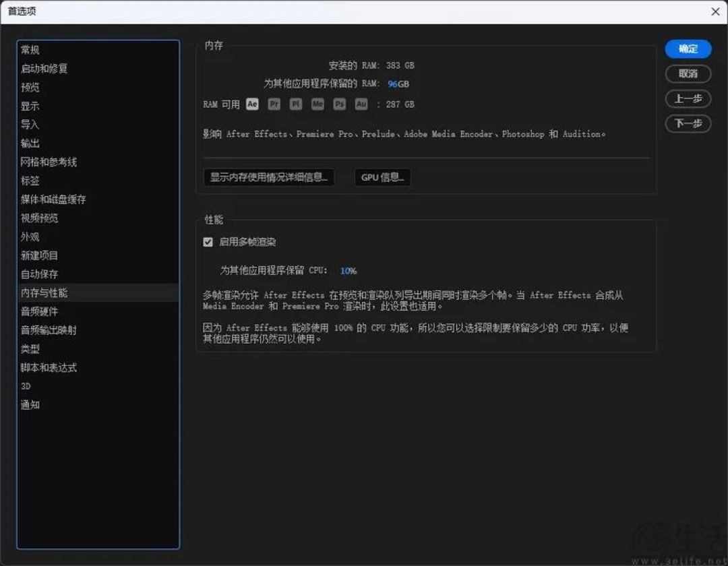Screen dimensions: 728x566
Task: Toggle the 启用多帧渲染 checkbox
Action: 208,242
